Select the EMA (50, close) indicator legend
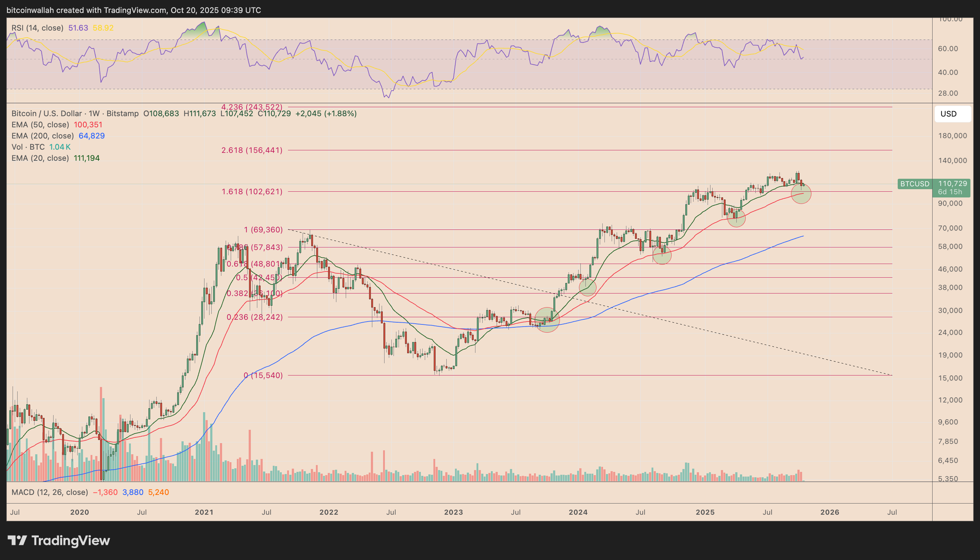The image size is (980, 560). (40, 124)
